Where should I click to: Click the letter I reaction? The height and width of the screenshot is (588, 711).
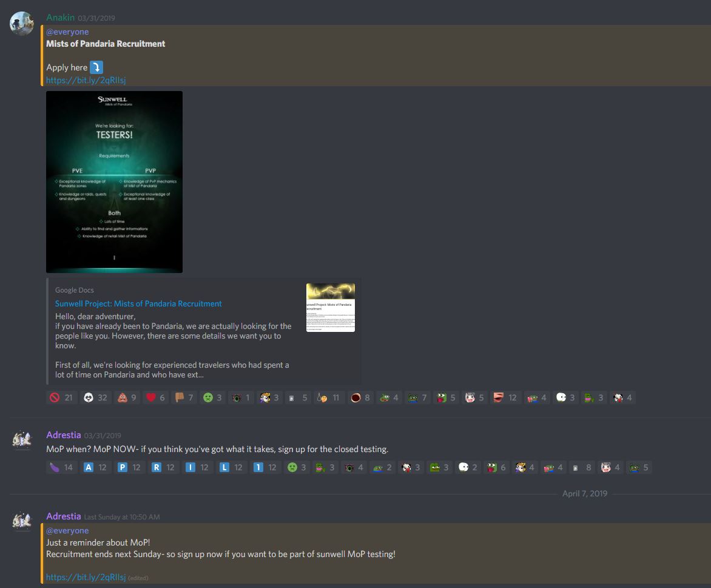click(x=198, y=467)
